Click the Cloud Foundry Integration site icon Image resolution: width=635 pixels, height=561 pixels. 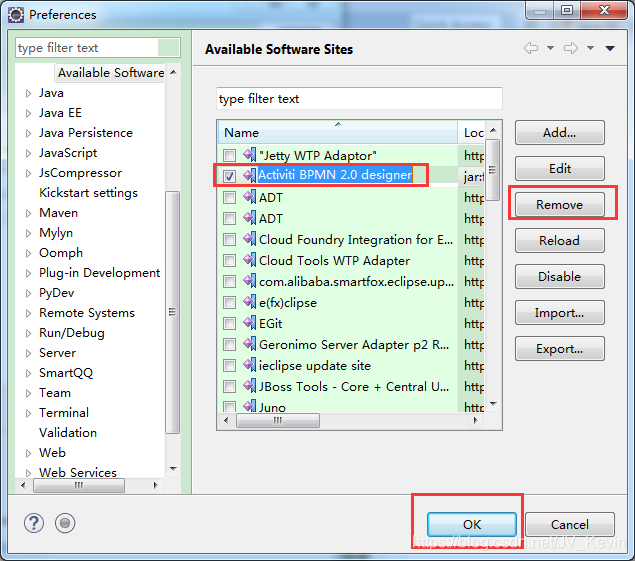tap(249, 239)
